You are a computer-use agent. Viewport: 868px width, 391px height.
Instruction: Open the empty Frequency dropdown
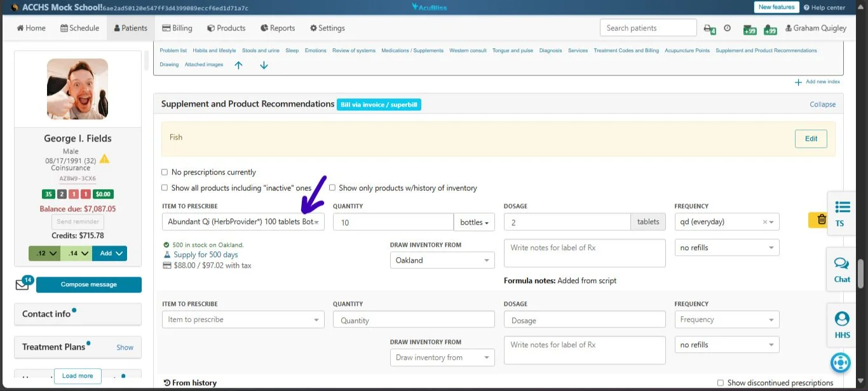727,319
